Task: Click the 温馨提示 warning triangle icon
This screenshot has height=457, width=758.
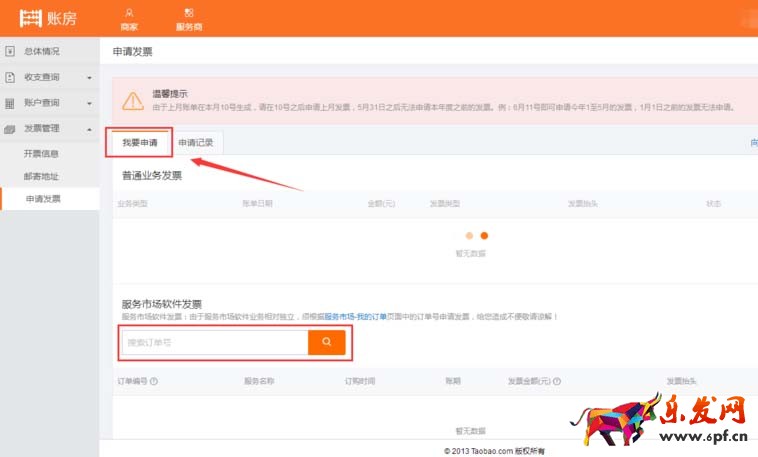Action: (132, 100)
